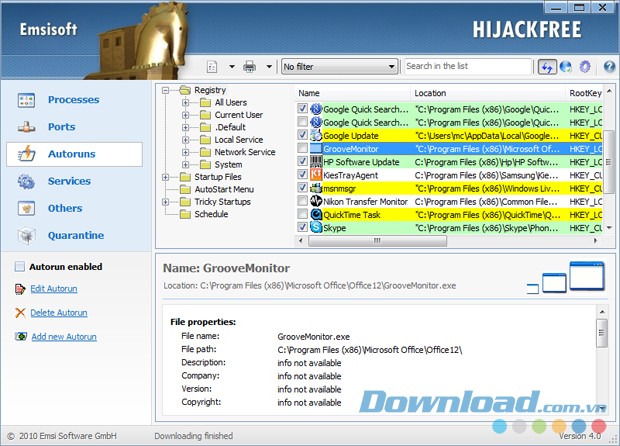Open help with the question mark icon
620x446 pixels.
click(x=609, y=66)
